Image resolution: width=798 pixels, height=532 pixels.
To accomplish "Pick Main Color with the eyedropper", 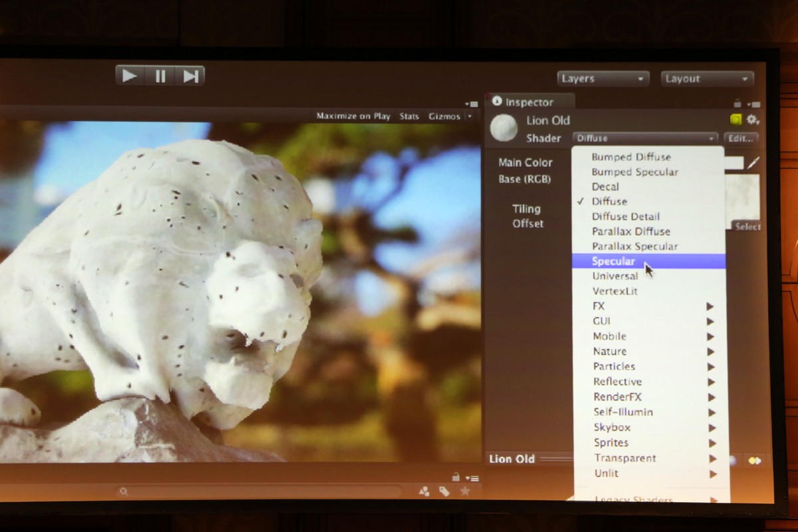I will click(753, 162).
